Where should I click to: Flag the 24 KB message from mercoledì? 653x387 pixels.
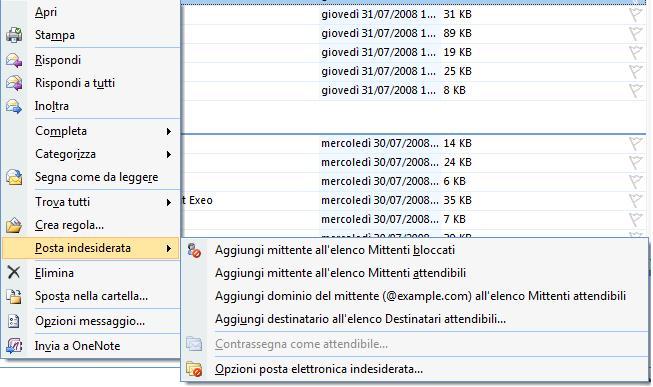click(636, 163)
